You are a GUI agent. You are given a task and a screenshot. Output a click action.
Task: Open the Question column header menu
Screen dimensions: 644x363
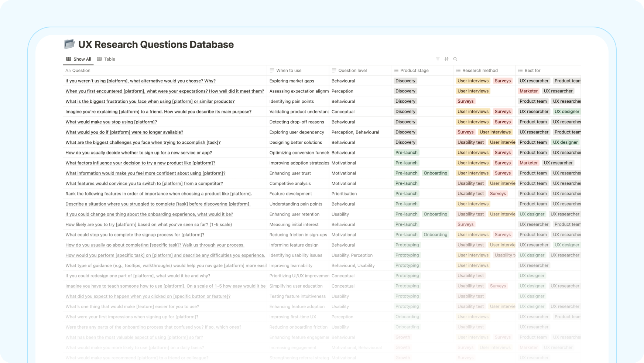(81, 71)
